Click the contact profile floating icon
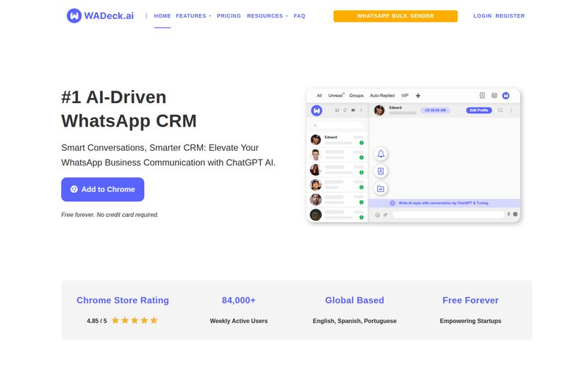This screenshot has width=588, height=365. point(381,171)
